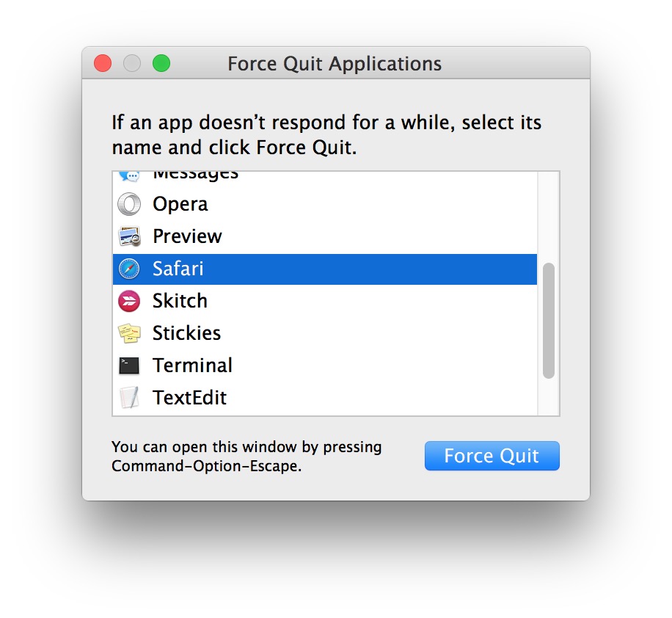Select TextEdit in the app list
Screen dimensions: 672x618
(x=325, y=398)
